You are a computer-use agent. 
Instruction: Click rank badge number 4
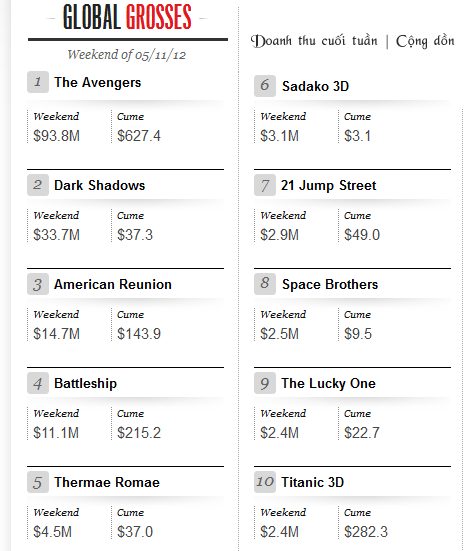[x=38, y=383]
